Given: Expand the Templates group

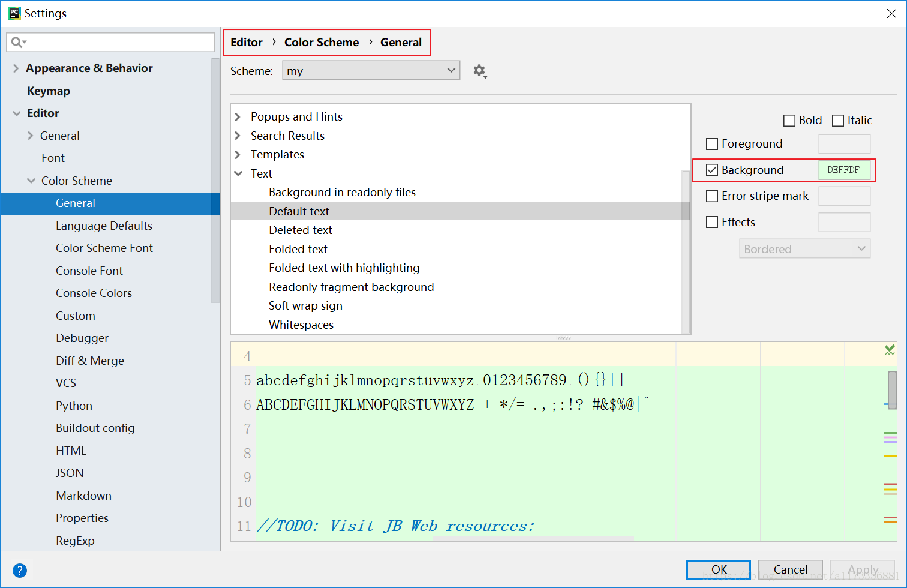Looking at the screenshot, I should point(238,155).
